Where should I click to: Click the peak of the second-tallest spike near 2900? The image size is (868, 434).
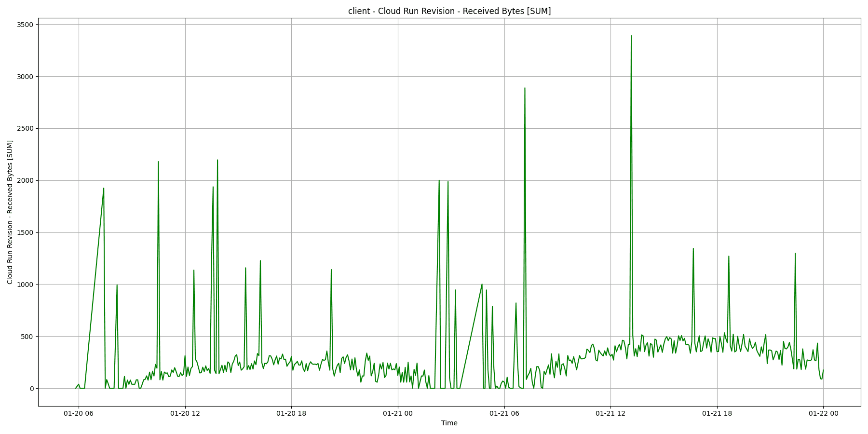pyautogui.click(x=525, y=88)
